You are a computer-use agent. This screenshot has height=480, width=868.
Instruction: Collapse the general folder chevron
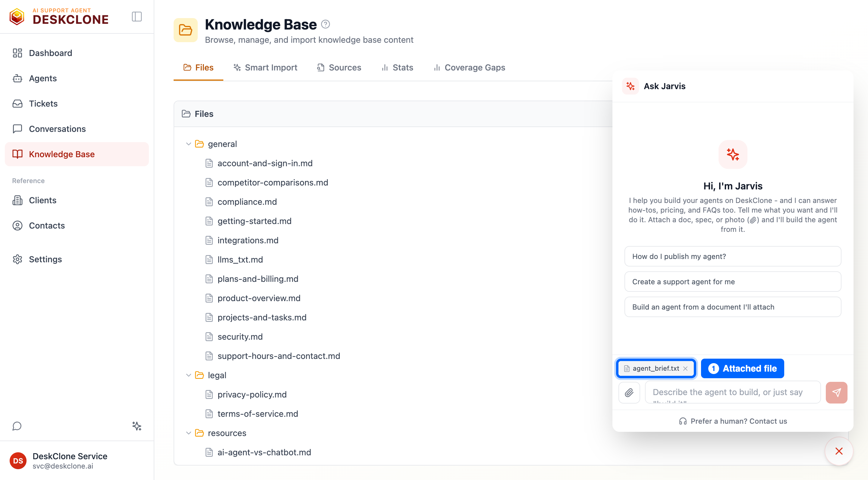click(188, 144)
